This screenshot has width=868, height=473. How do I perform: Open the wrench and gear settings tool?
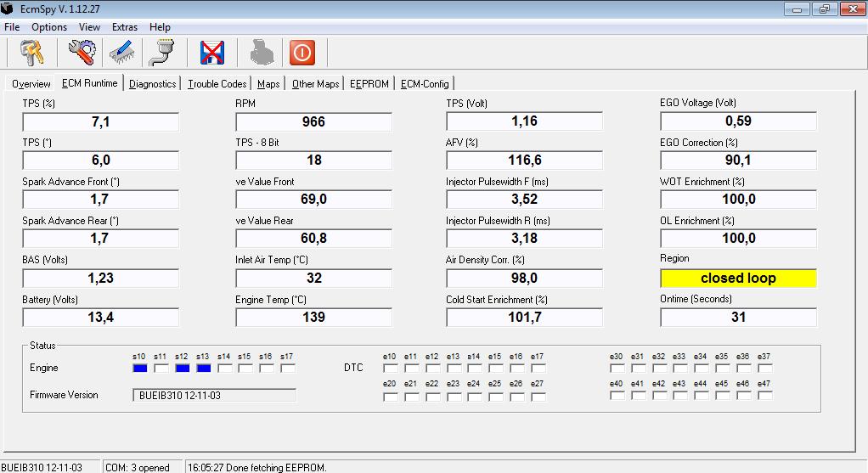pos(82,53)
